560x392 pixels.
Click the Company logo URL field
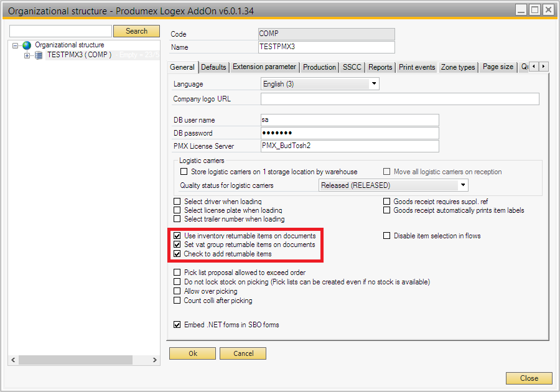[x=399, y=99]
